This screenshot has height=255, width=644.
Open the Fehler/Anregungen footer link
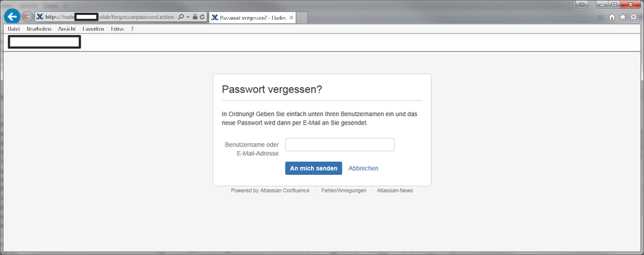[x=344, y=191]
